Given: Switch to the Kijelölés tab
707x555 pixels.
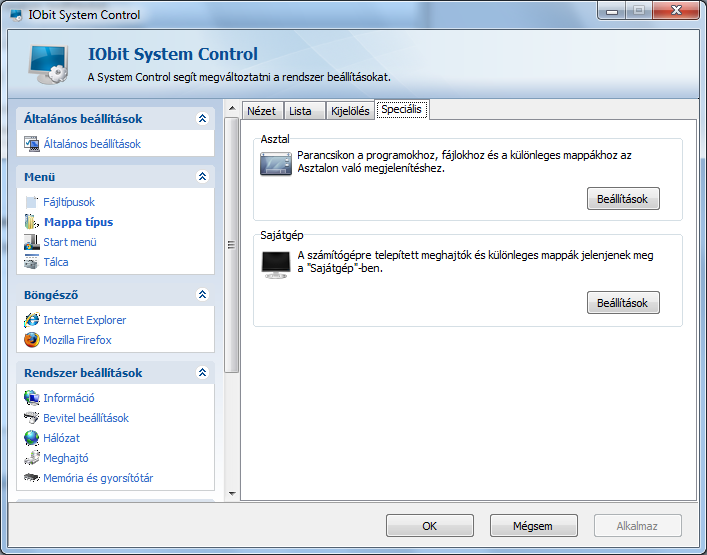Looking at the screenshot, I should [x=350, y=111].
